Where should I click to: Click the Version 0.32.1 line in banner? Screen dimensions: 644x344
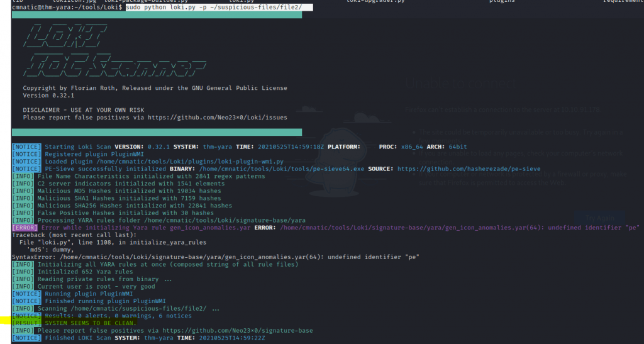click(x=48, y=95)
